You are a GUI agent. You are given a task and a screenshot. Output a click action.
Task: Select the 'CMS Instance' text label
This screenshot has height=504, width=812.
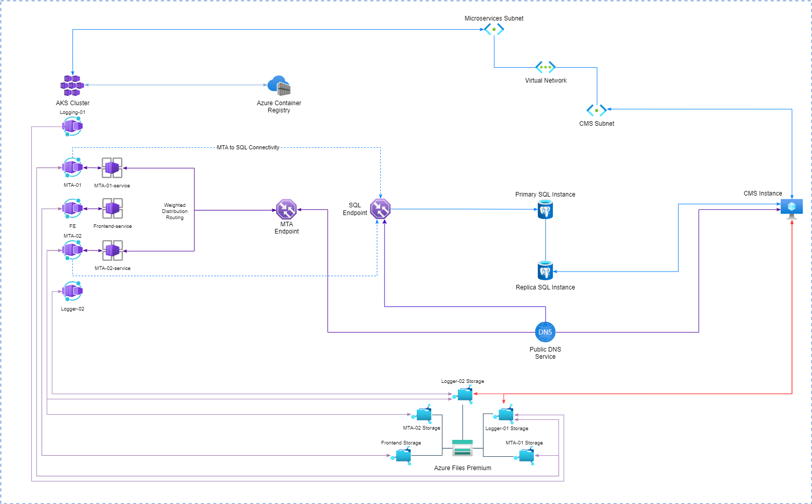(x=763, y=193)
